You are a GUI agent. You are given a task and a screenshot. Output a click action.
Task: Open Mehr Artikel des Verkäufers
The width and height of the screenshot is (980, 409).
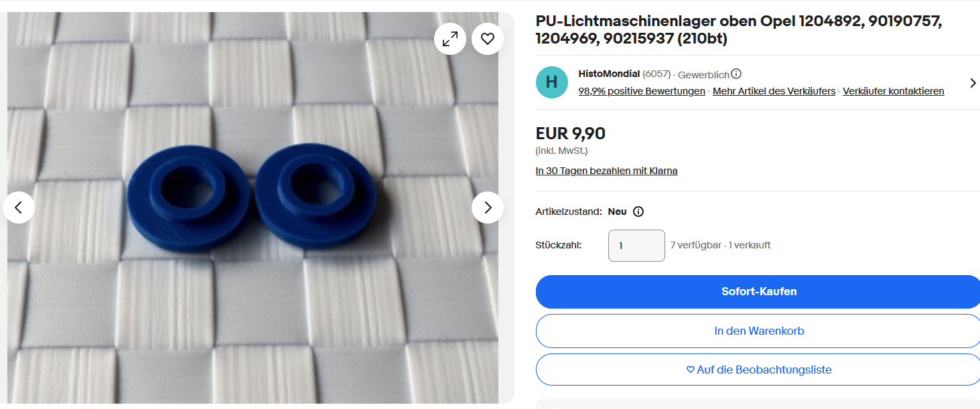pos(774,91)
